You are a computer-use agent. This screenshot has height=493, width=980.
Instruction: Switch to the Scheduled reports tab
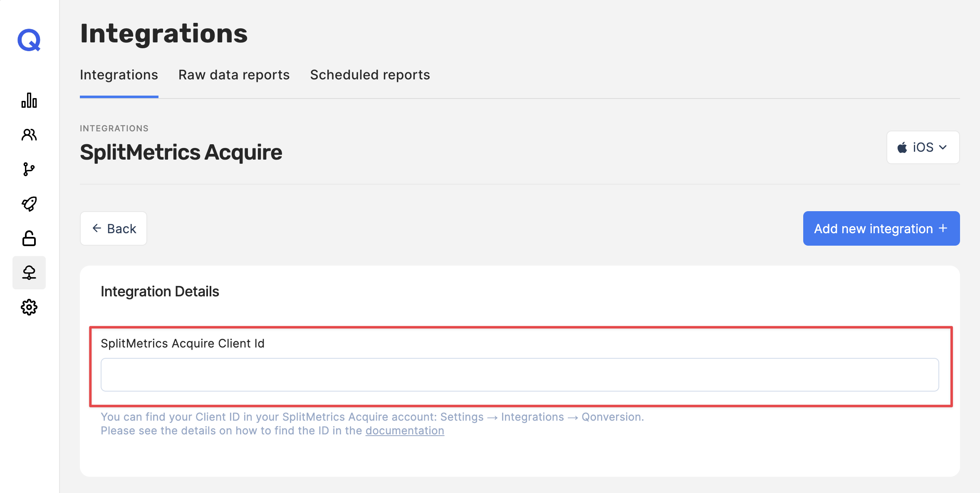[x=370, y=75]
